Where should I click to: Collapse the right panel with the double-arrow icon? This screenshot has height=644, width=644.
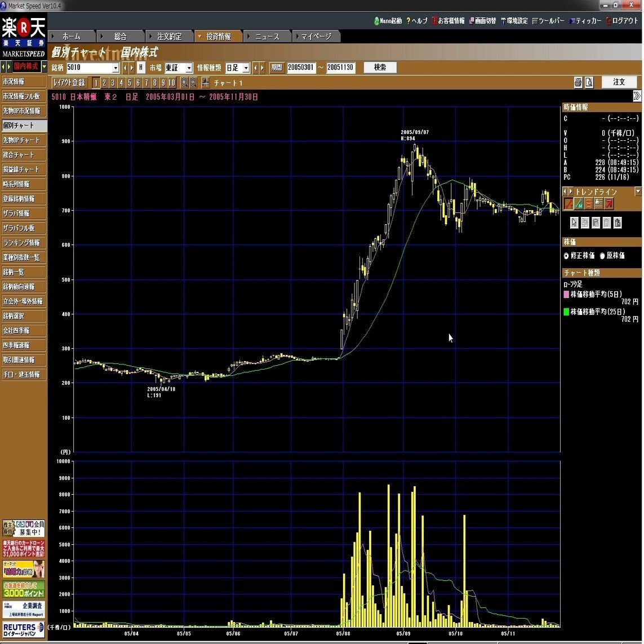coord(637,96)
